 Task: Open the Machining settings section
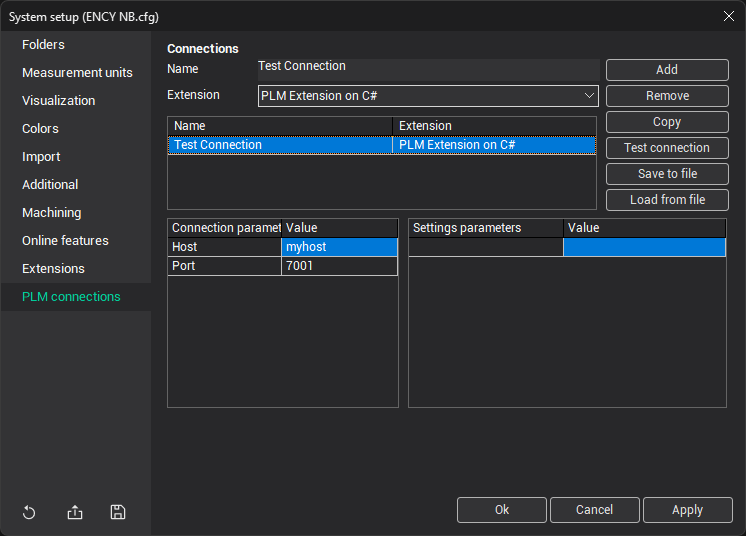pyautogui.click(x=52, y=213)
